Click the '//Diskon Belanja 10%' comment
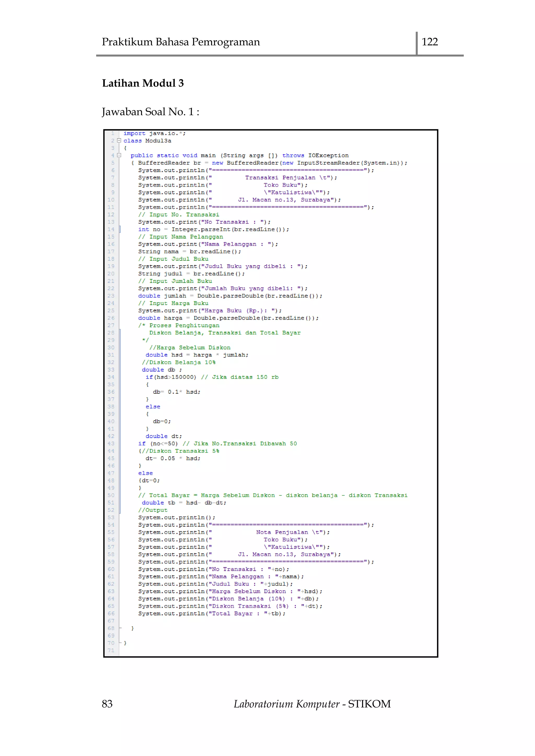The height and width of the screenshot is (756, 535). point(179,362)
